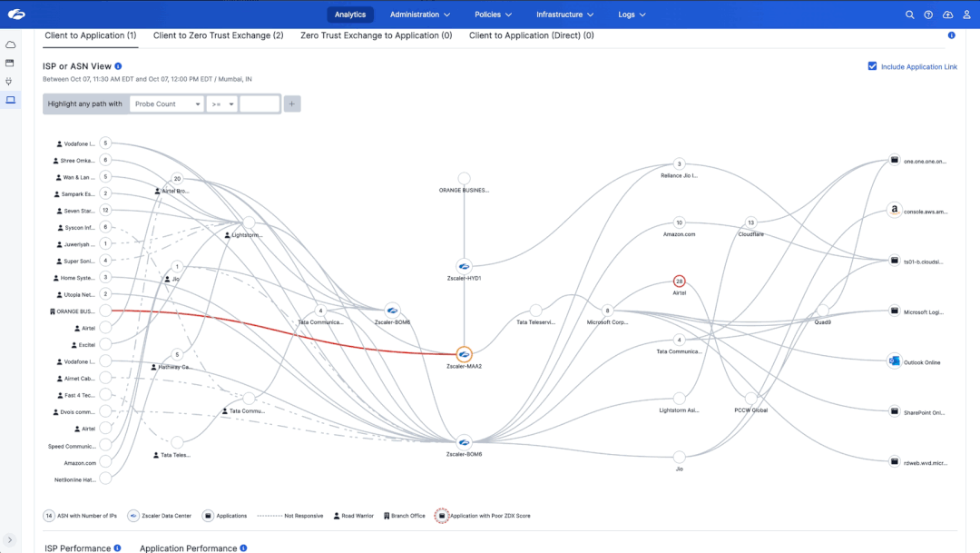The image size is (980, 553).
Task: Open the user profile icon
Action: [965, 15]
